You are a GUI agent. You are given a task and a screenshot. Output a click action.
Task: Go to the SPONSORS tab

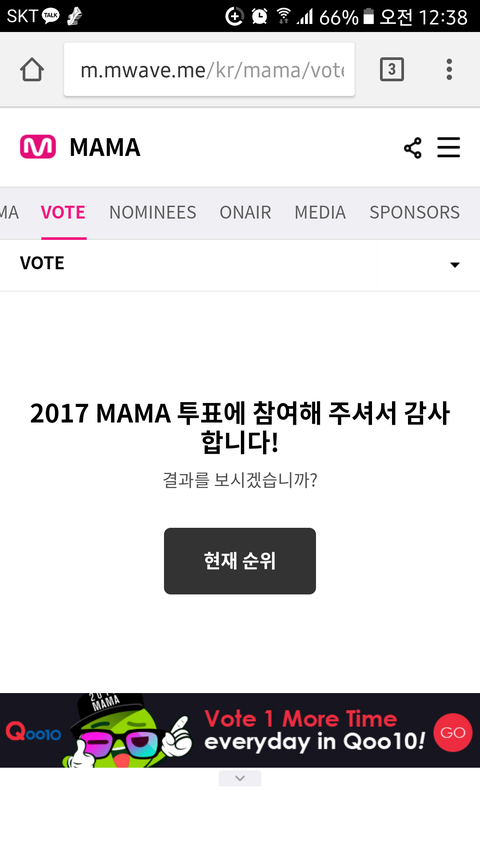click(415, 212)
